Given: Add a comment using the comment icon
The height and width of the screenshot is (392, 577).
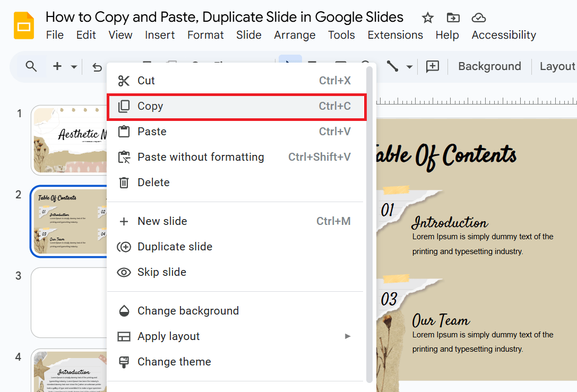Looking at the screenshot, I should (x=432, y=66).
